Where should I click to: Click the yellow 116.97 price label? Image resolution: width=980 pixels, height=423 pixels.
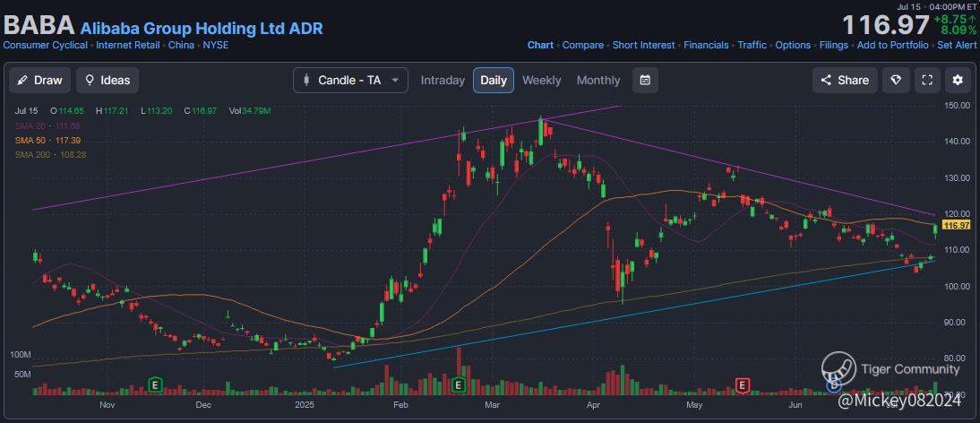click(x=958, y=225)
